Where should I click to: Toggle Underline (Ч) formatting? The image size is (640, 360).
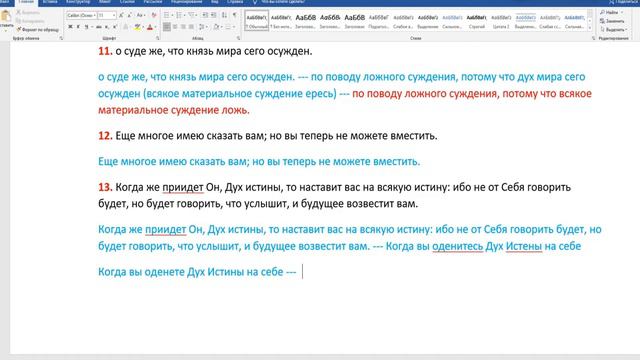click(86, 27)
